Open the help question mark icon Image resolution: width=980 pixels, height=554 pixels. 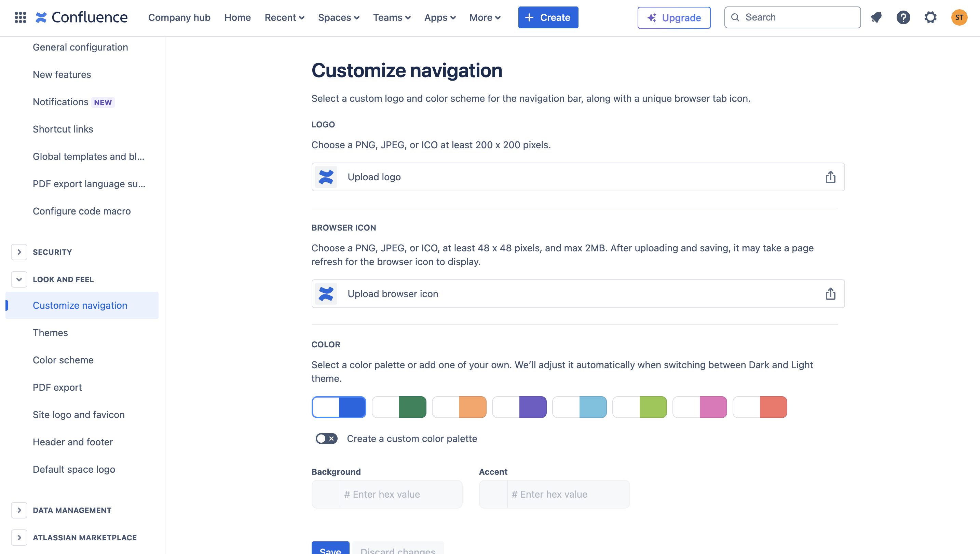pos(903,17)
